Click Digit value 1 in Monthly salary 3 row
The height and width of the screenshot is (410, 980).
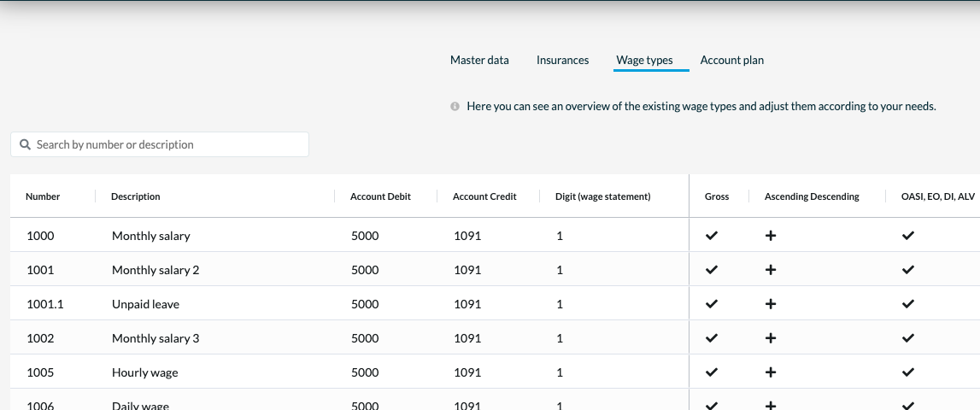coord(560,338)
